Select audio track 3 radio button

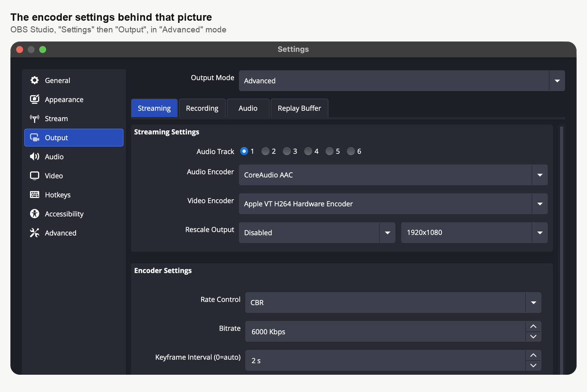coord(287,151)
